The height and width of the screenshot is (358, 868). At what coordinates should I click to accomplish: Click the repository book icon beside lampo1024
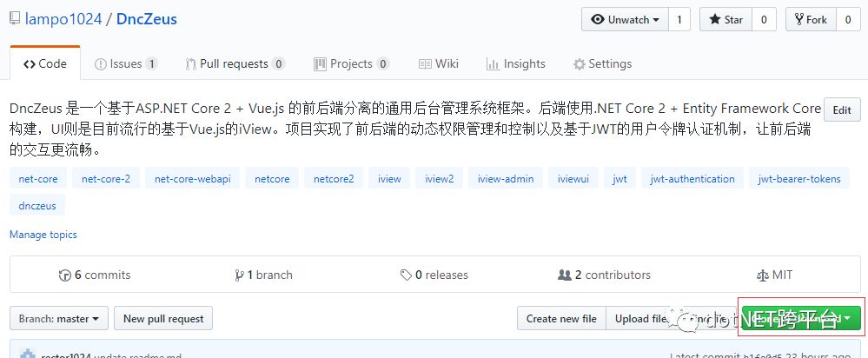tap(15, 19)
